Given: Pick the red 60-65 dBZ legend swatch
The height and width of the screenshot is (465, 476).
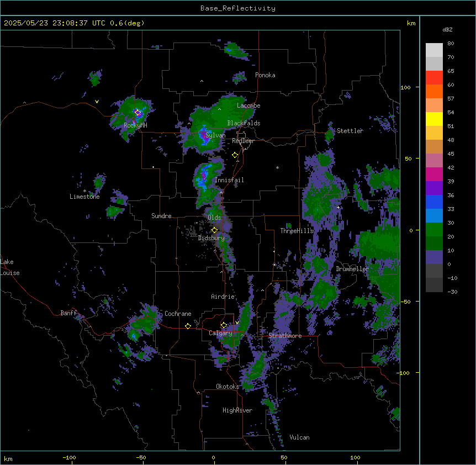Looking at the screenshot, I should tap(434, 78).
